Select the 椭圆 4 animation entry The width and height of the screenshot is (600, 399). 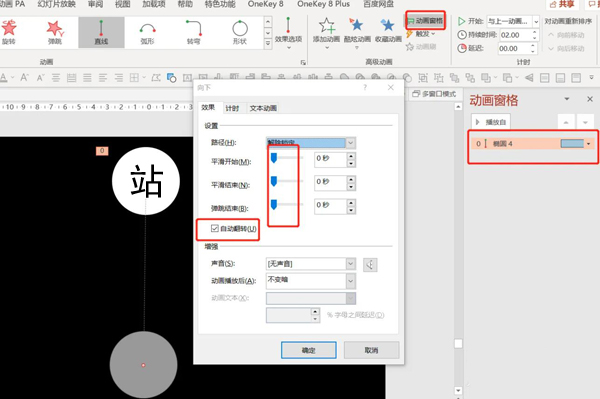pyautogui.click(x=532, y=144)
